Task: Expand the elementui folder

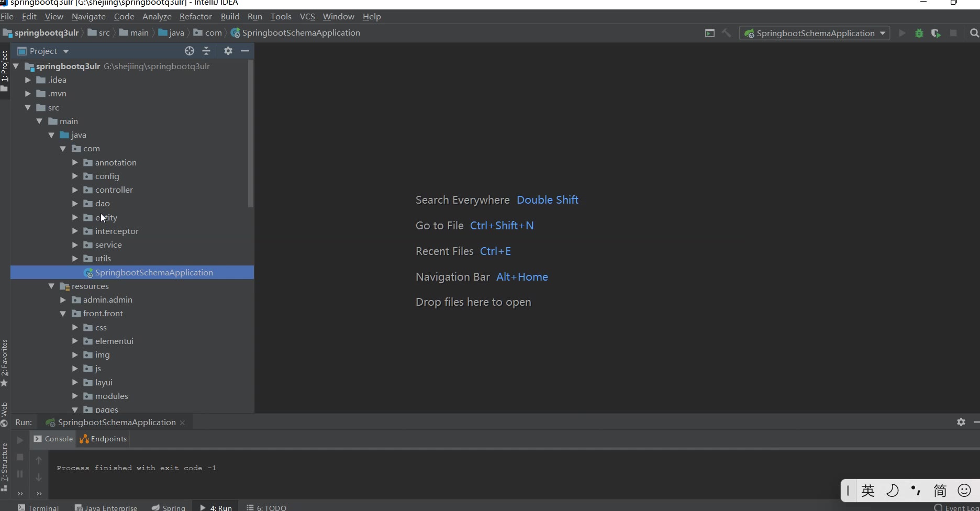Action: coord(75,341)
